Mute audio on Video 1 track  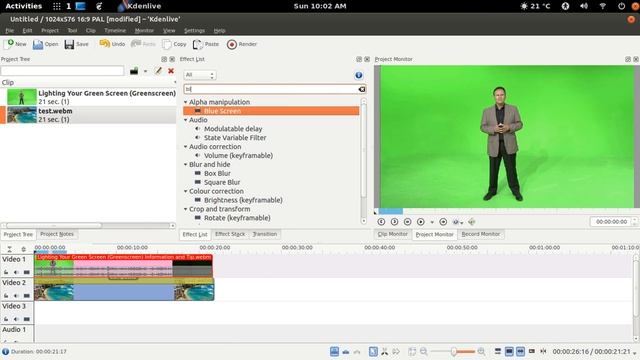coord(16,272)
